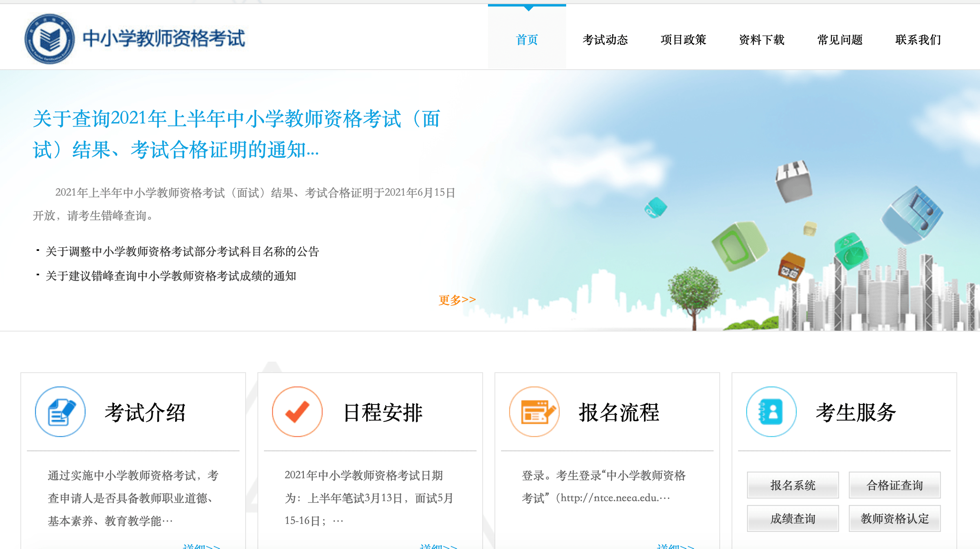Click the 日程安排 date description text
Viewport: 980px width, 549px height.
pos(369,498)
